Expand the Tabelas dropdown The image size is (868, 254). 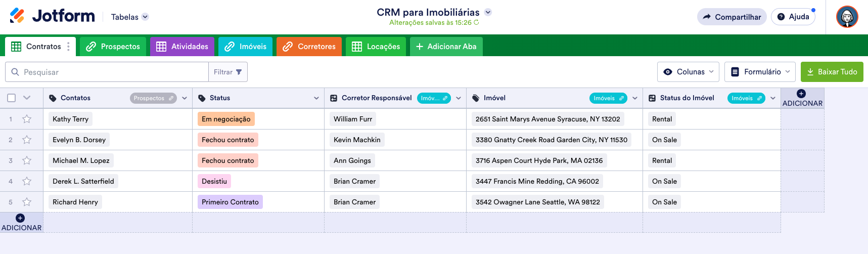[145, 17]
